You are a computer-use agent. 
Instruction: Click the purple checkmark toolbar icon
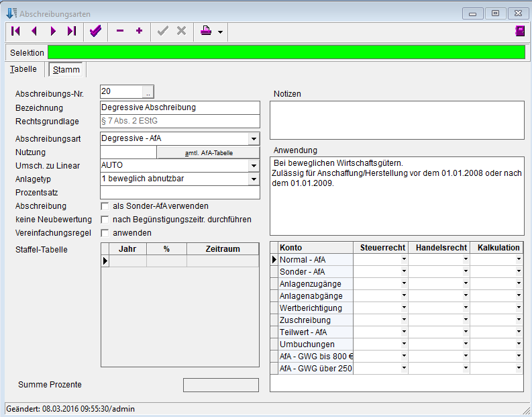point(95,31)
